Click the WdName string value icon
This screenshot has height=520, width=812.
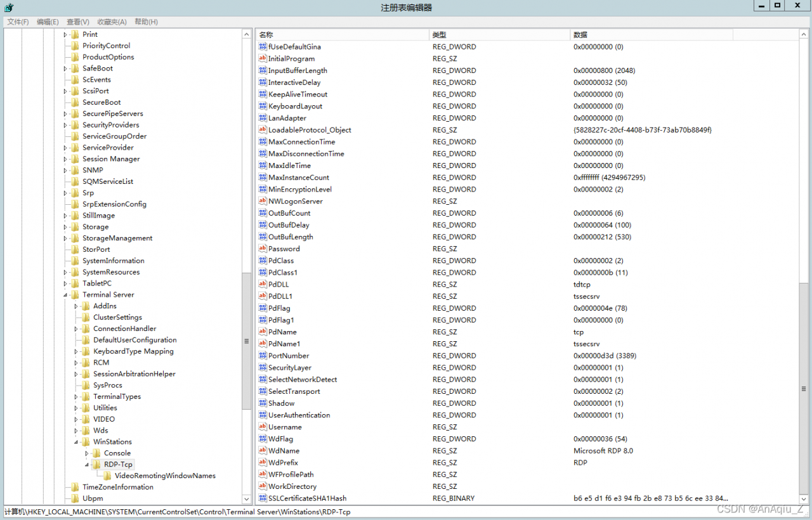click(x=263, y=451)
